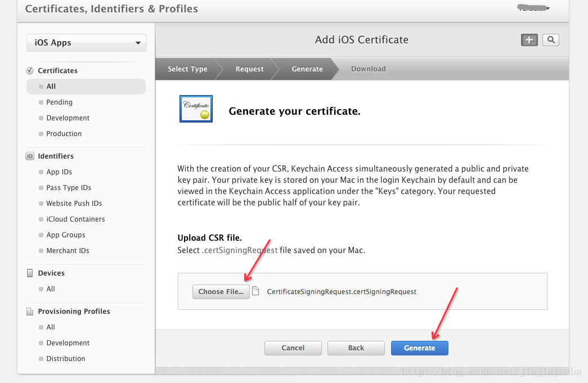Click the Back button
The width and height of the screenshot is (588, 383).
(356, 348)
